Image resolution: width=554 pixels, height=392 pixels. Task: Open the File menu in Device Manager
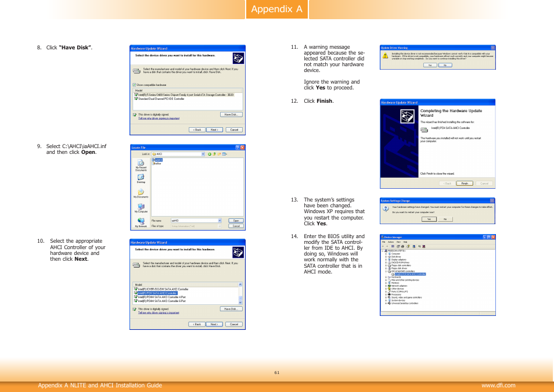coord(384,242)
